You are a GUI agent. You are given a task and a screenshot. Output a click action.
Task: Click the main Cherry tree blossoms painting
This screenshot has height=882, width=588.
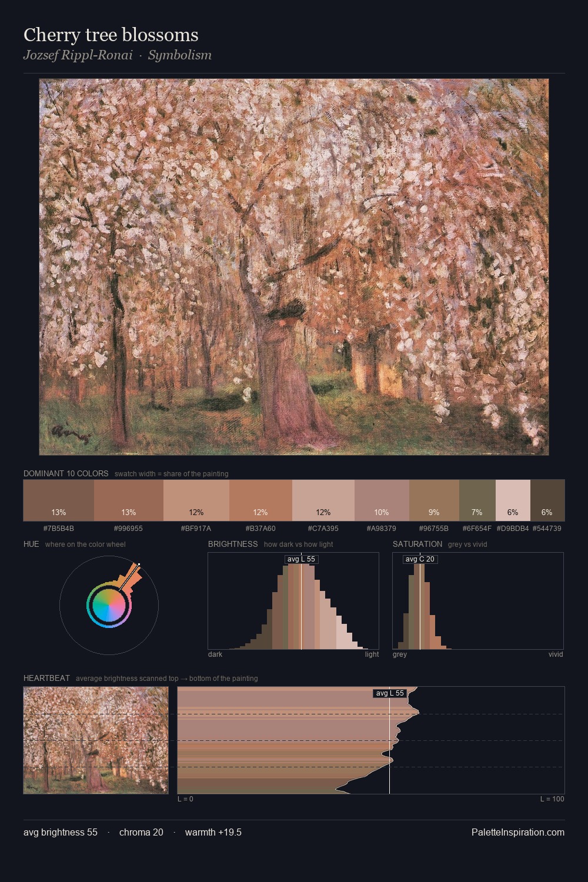[x=294, y=267]
